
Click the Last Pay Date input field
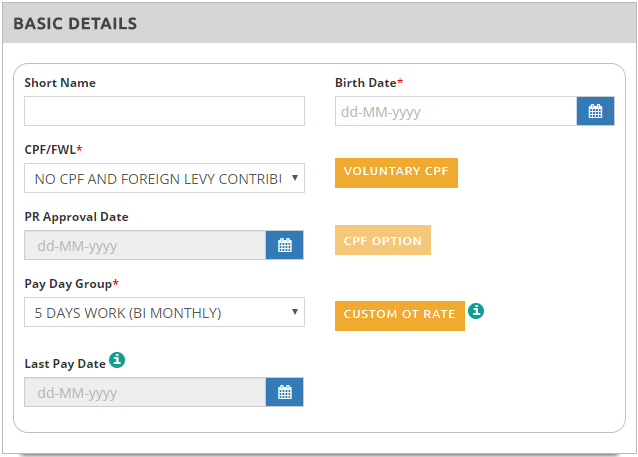pyautogui.click(x=145, y=392)
